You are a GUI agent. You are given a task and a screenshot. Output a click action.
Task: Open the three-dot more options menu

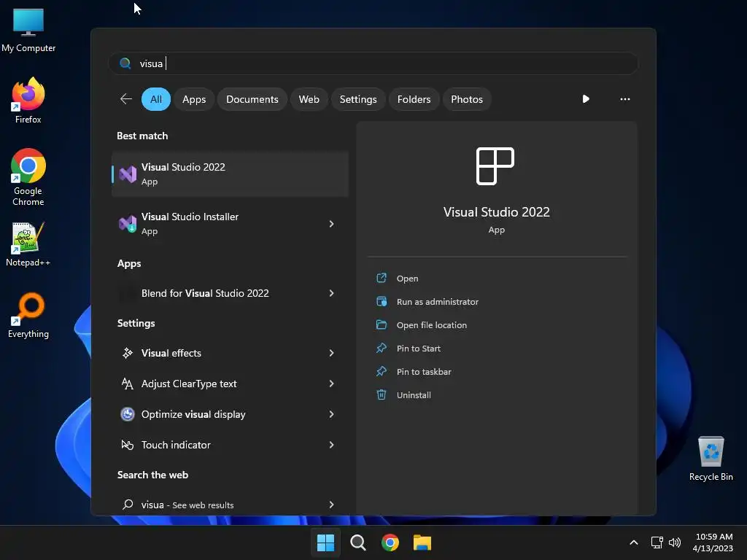pos(625,99)
